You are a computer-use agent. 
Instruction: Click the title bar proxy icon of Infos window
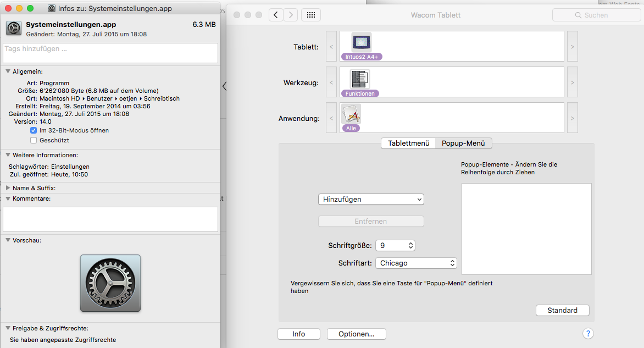(51, 8)
